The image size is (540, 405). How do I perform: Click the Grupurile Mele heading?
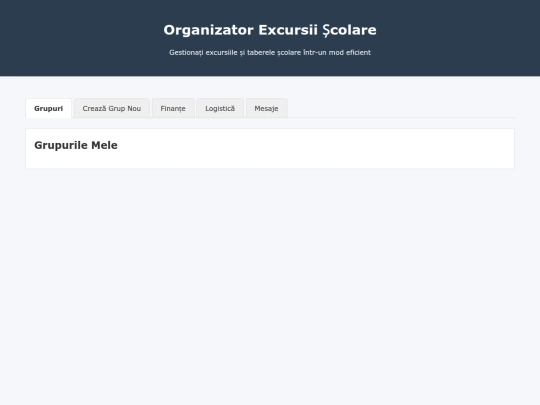[76, 145]
